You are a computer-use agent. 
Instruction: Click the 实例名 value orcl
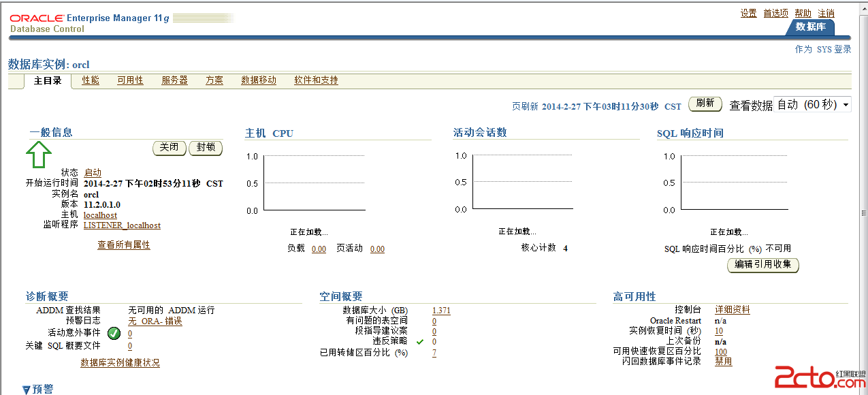[91, 194]
